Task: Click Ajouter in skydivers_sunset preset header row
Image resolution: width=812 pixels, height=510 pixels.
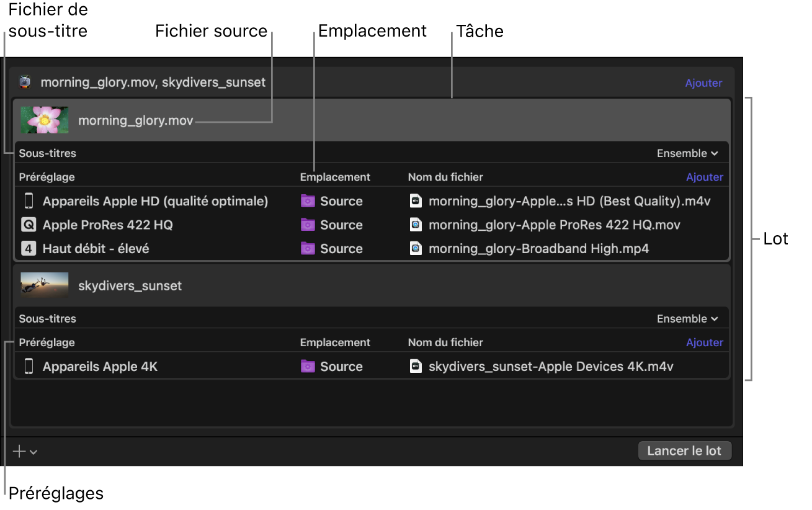Action: point(704,342)
